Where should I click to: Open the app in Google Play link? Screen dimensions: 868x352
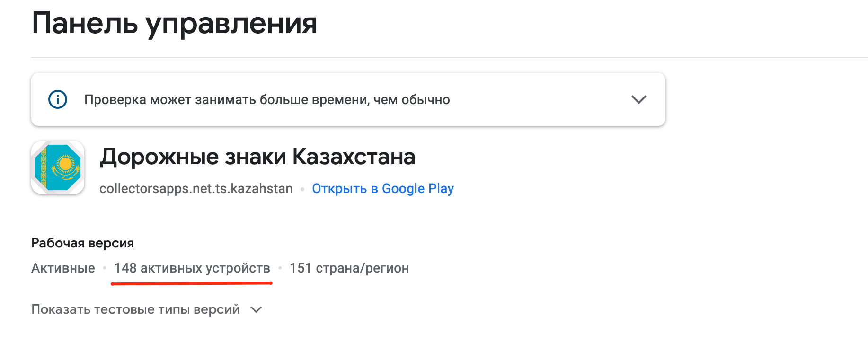pos(383,189)
